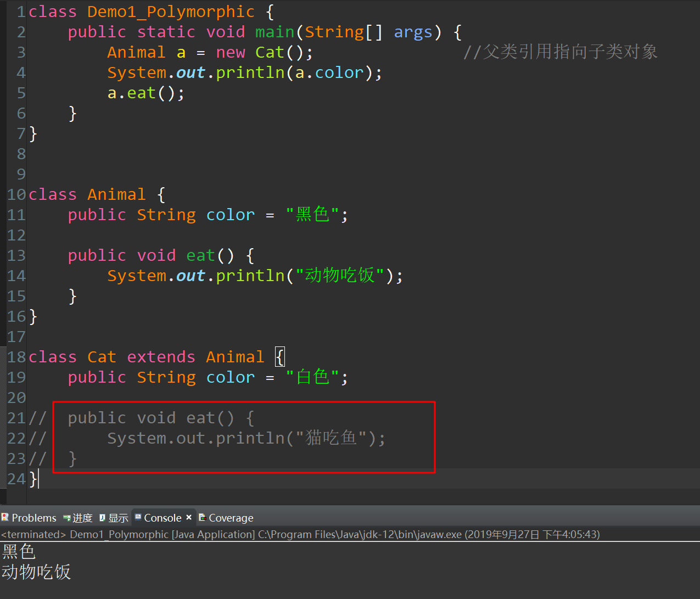Click the a.eat() call on line 5

tap(146, 93)
